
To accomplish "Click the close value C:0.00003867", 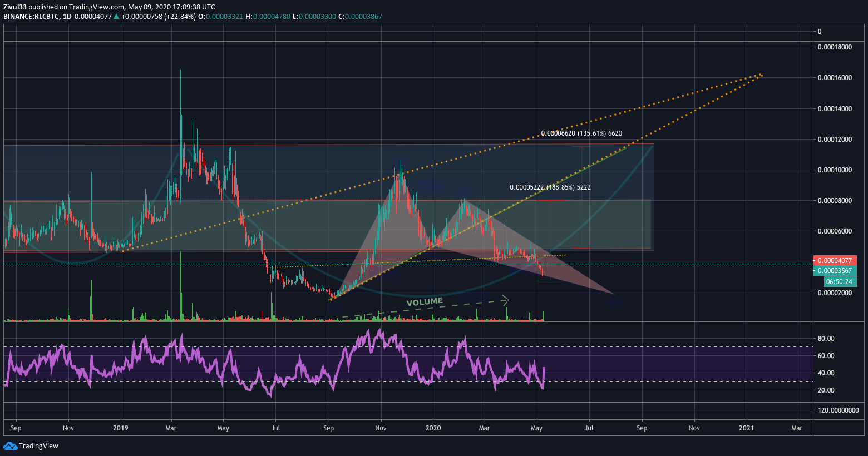I will [361, 17].
